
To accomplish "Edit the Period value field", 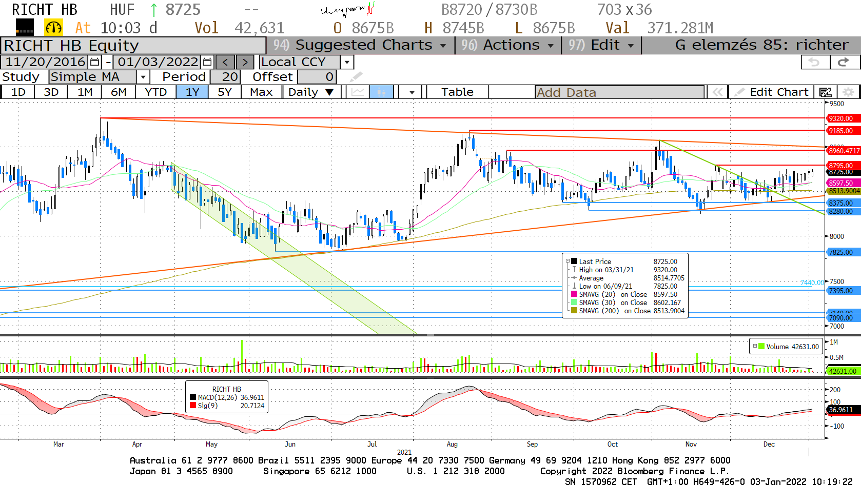I will (225, 77).
